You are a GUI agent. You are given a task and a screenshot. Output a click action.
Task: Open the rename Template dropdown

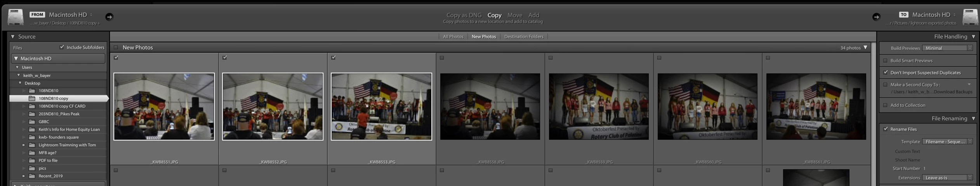point(947,142)
